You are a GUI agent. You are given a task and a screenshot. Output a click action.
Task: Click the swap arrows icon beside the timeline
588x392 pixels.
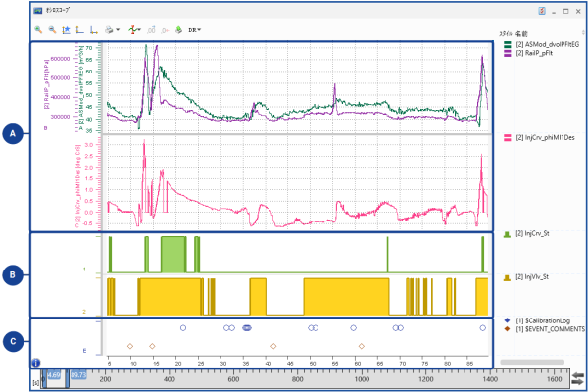click(578, 377)
